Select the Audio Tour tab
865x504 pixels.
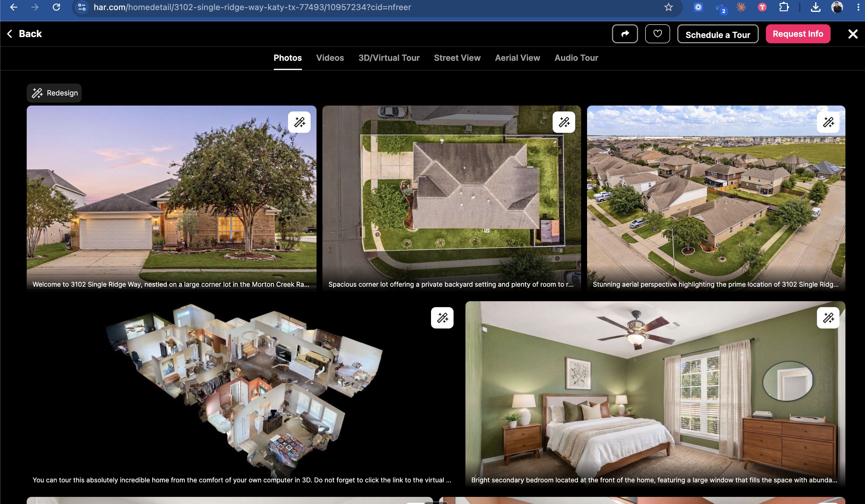click(x=576, y=58)
